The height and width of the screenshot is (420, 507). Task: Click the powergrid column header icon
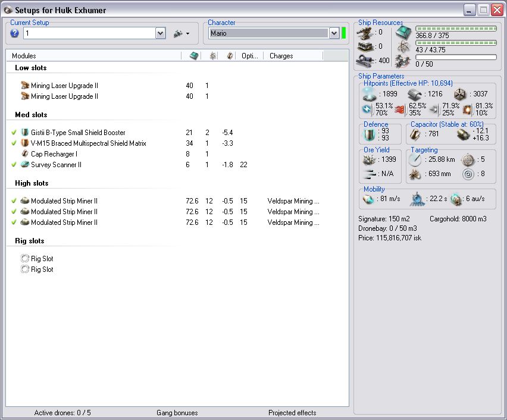[213, 56]
